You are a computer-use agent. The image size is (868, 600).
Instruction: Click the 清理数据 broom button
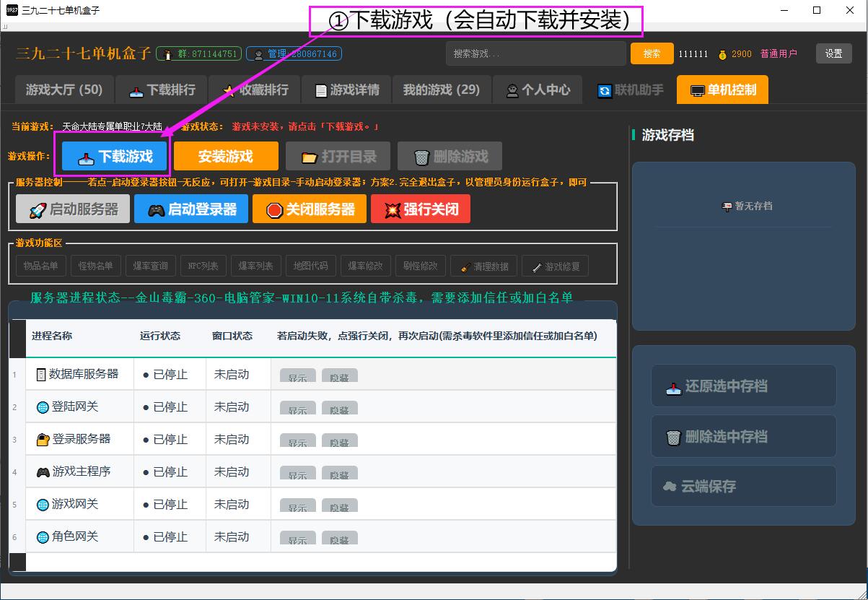click(x=483, y=266)
